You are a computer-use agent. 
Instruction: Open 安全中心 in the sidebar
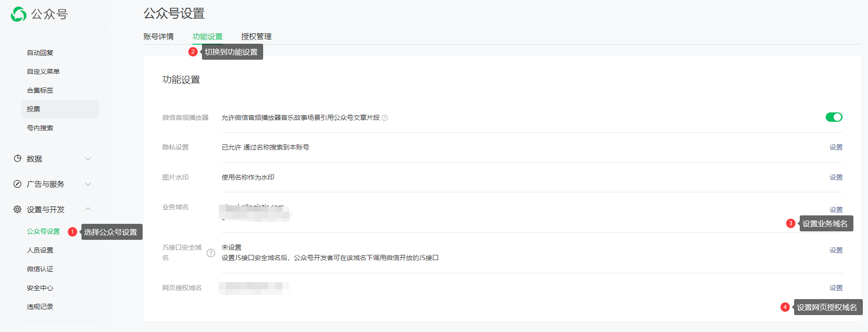tap(40, 288)
